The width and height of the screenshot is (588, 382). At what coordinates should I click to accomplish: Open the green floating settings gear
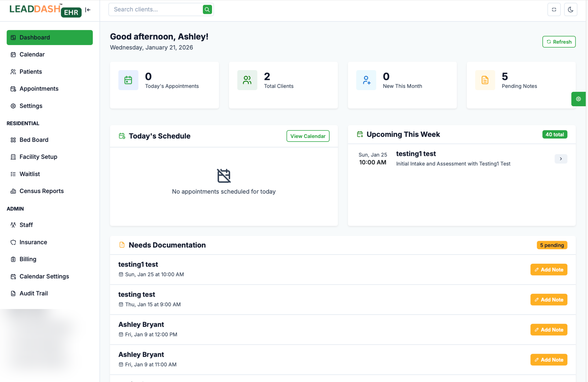coord(578,99)
